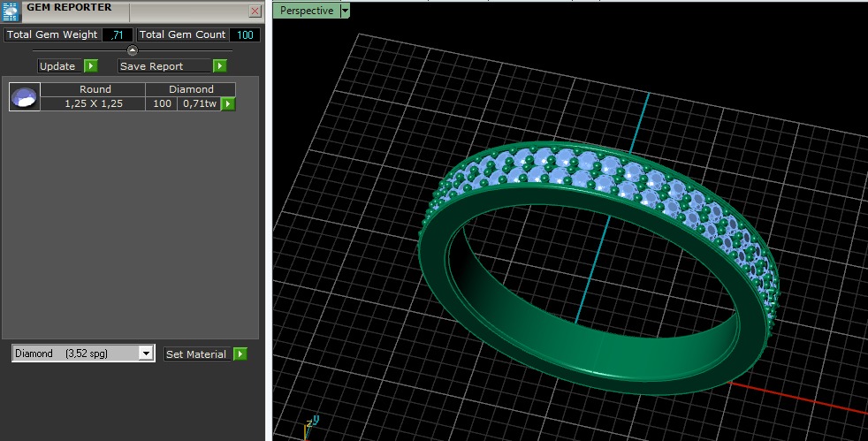Click green arrow in the gem row
This screenshot has width=868, height=441.
tap(228, 103)
